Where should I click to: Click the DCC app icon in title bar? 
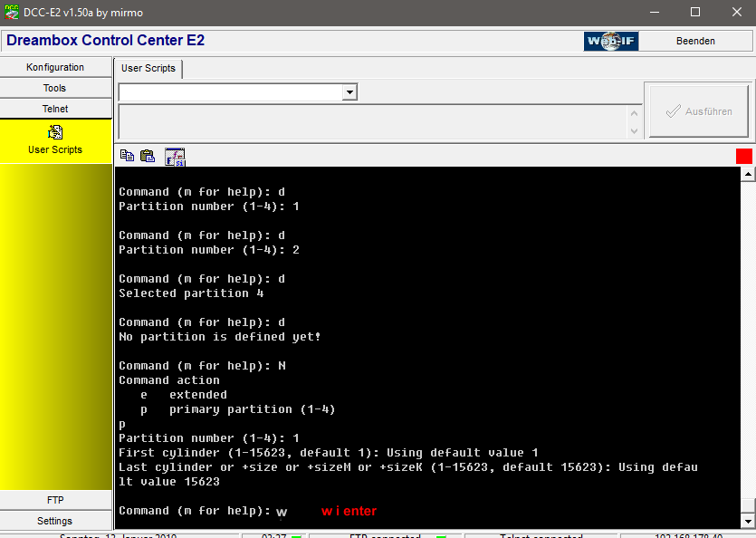coord(11,13)
